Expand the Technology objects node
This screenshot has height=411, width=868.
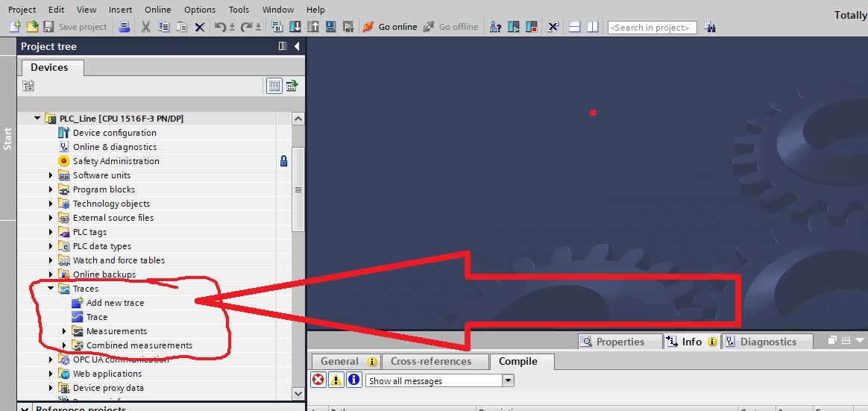[51, 204]
